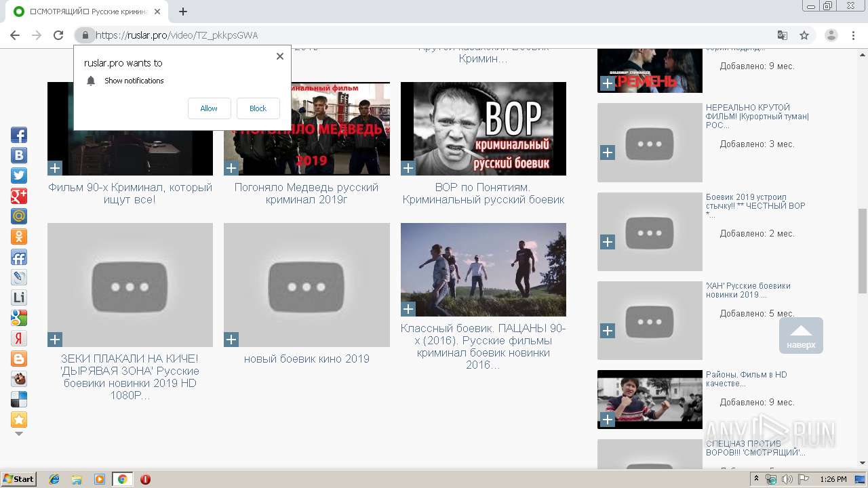Screen dimensions: 868x488
Task: Share via FriendFeed ff icon
Action: pos(19,257)
